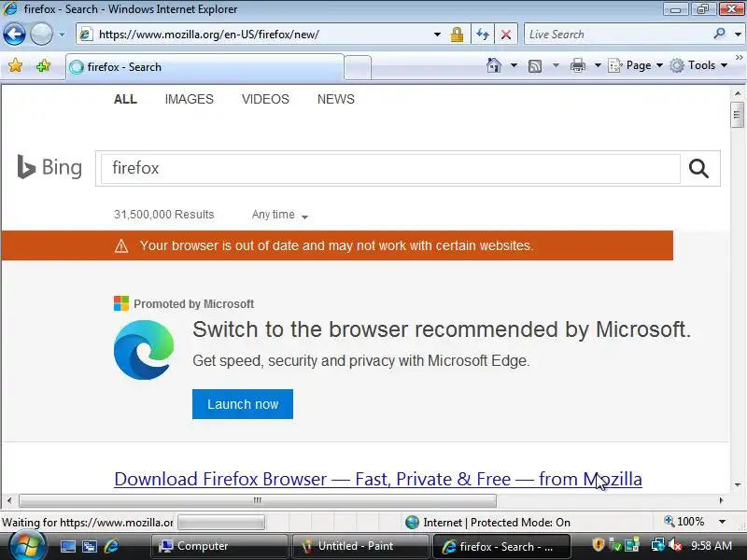
Task: Click the network connection tray icon
Action: (x=658, y=545)
